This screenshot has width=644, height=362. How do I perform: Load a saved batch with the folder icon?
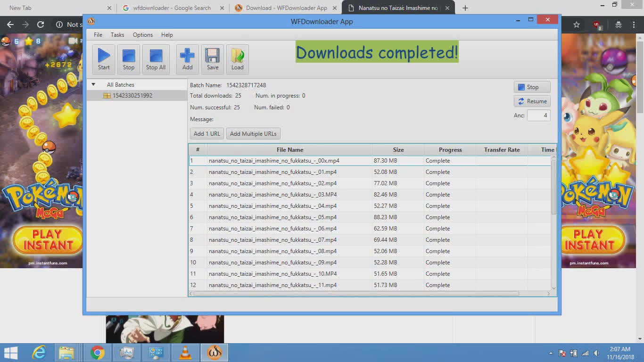click(237, 59)
